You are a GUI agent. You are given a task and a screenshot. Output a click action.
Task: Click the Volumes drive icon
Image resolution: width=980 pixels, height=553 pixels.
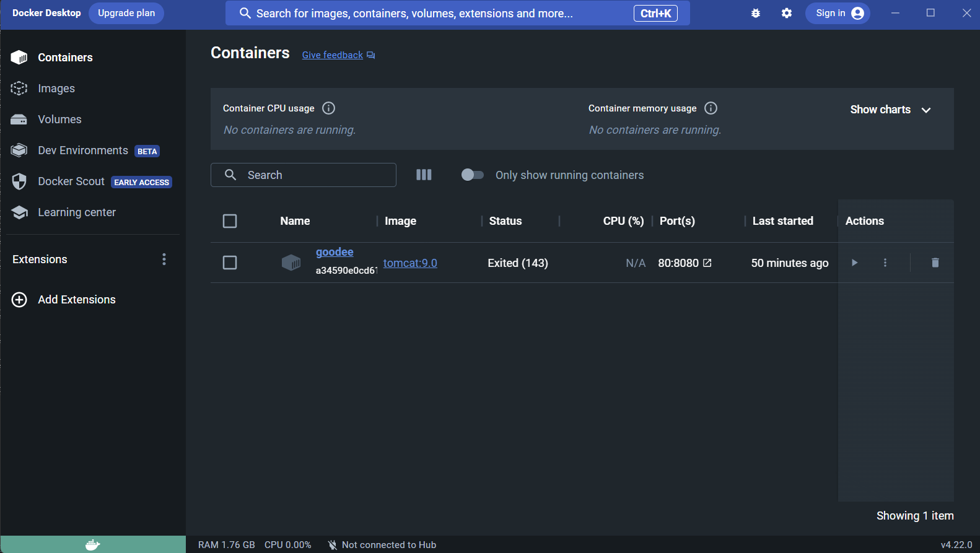(x=19, y=120)
